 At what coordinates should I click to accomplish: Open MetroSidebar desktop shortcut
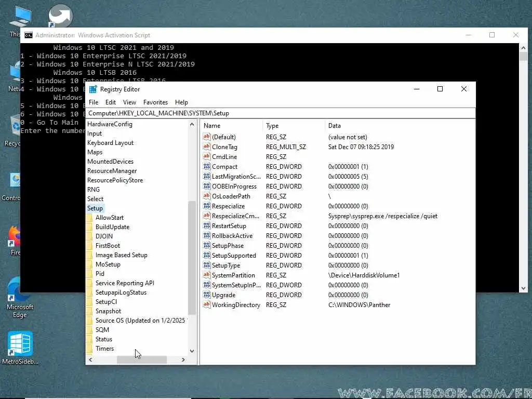(20, 348)
